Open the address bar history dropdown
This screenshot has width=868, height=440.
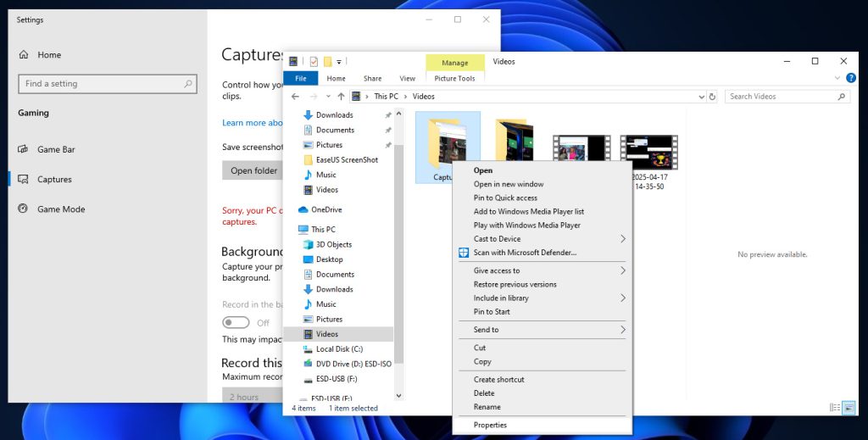pyautogui.click(x=702, y=97)
